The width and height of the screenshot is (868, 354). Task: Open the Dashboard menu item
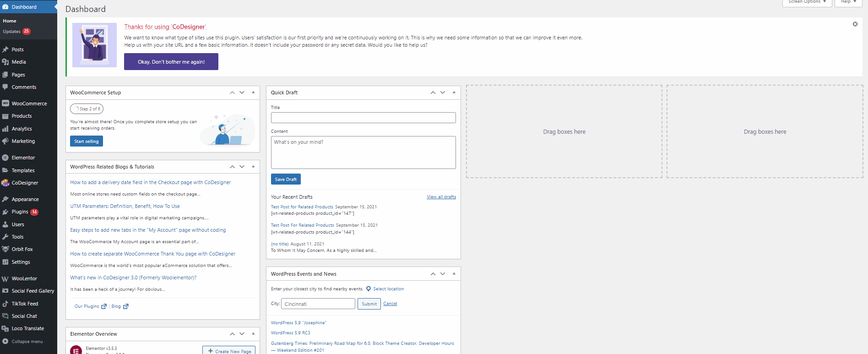pos(28,7)
